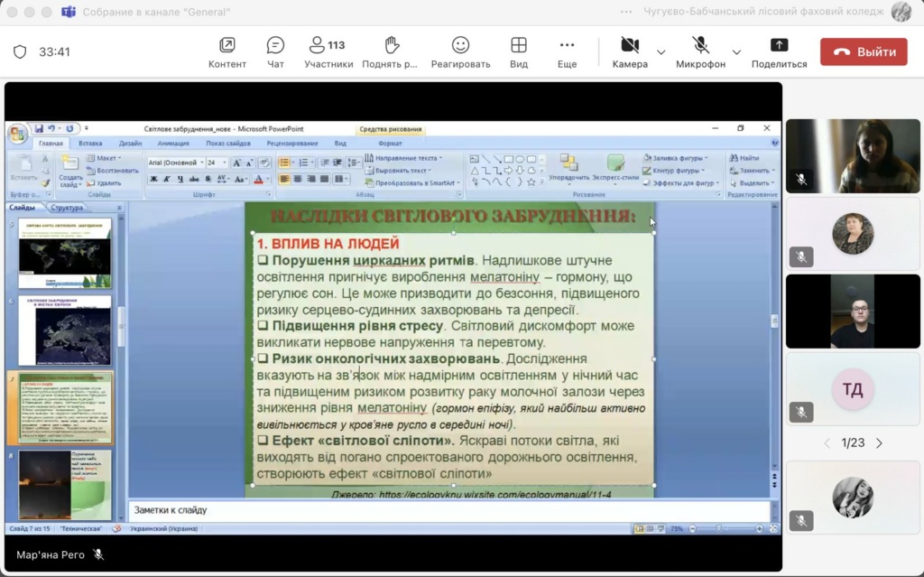Go to next page of participant videos
The image size is (924, 577).
pos(879,443)
